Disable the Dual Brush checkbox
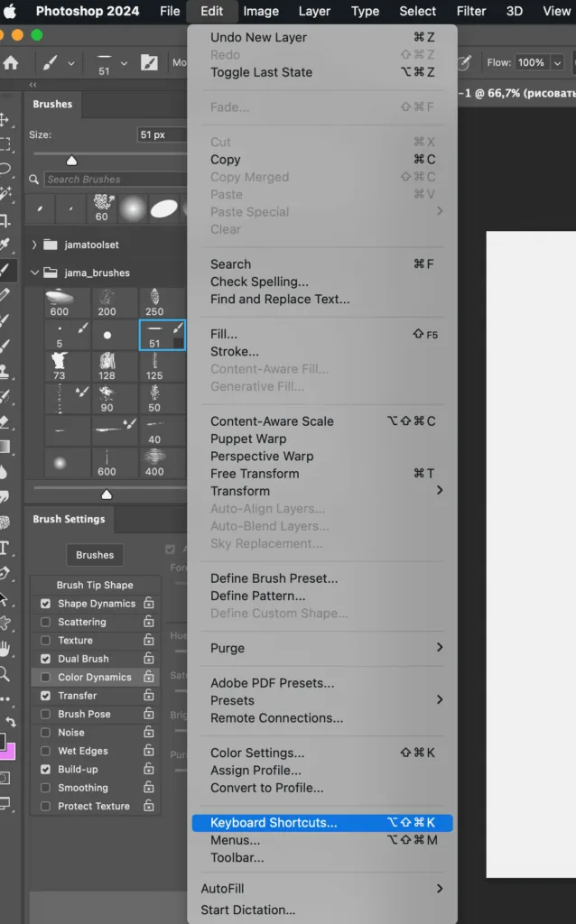Viewport: 576px width, 924px height. click(x=45, y=658)
